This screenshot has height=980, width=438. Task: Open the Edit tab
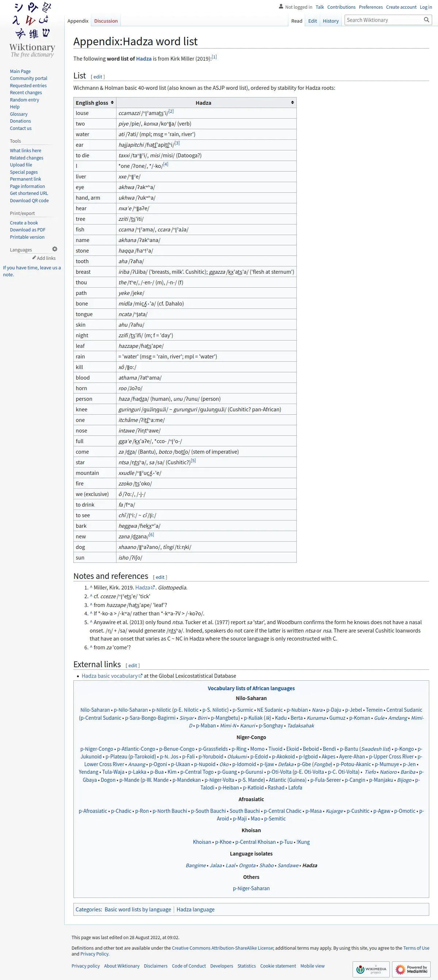312,21
